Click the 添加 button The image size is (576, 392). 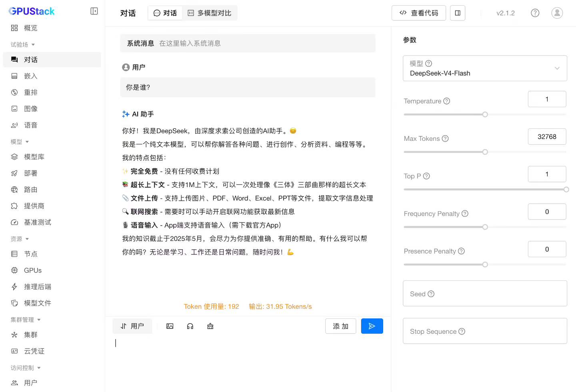[341, 326]
